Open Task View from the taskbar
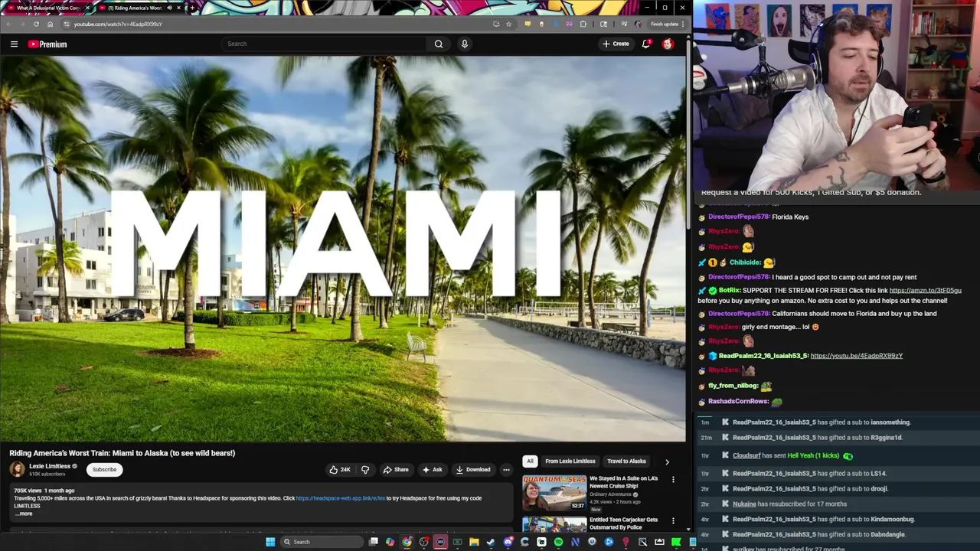The image size is (980, 551). coord(373,542)
